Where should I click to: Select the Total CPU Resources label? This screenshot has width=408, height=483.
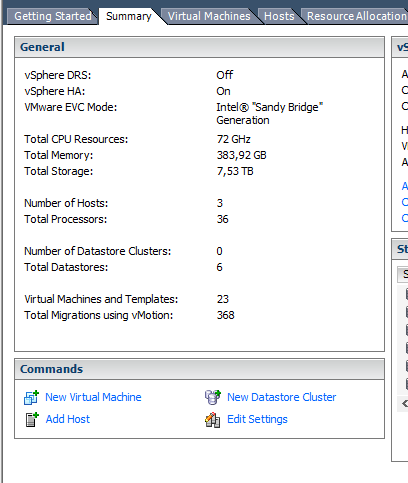(76, 139)
